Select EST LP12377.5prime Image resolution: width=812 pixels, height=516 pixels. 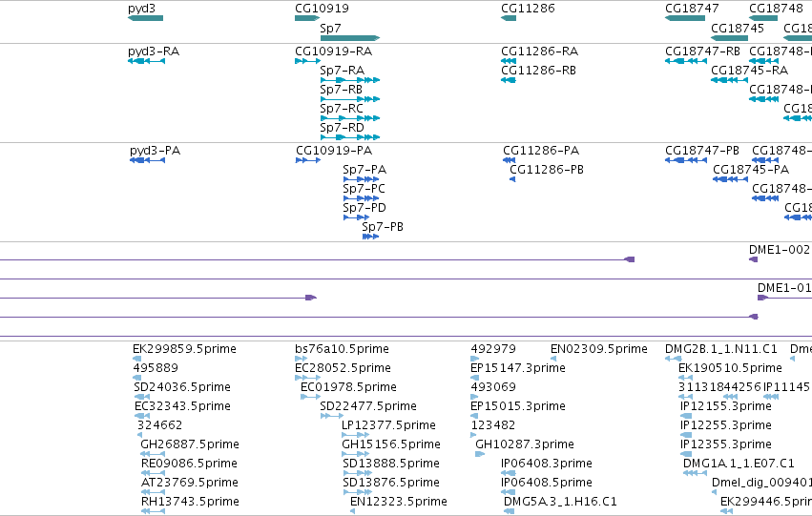coord(355,435)
